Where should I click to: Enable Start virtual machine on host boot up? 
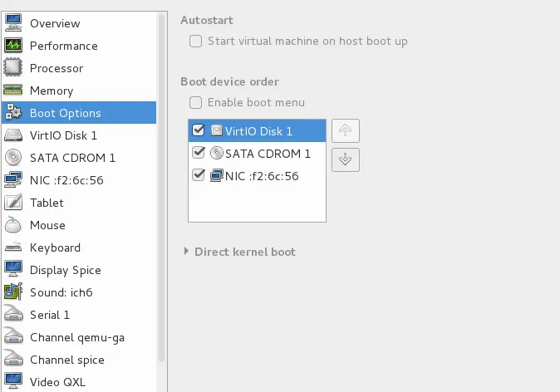coord(195,41)
